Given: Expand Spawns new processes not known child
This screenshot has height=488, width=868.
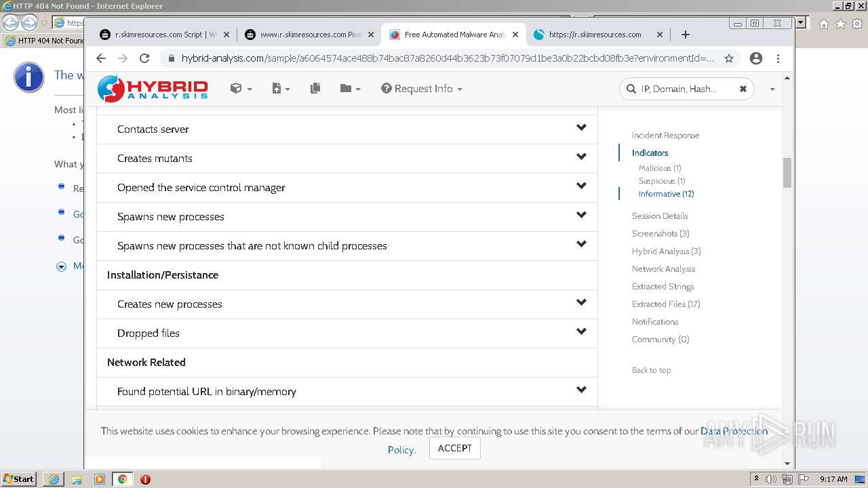Looking at the screenshot, I should click(x=347, y=246).
